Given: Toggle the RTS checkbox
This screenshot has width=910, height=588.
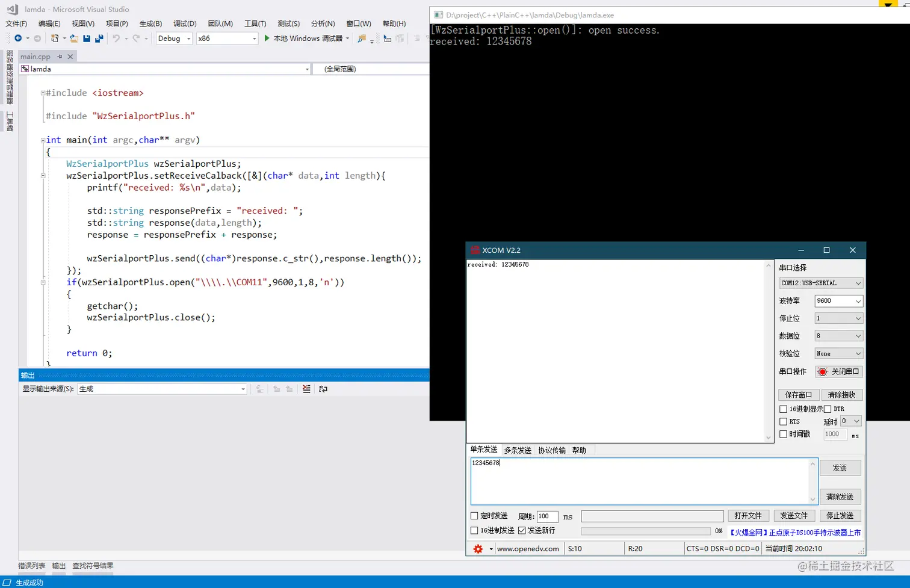Looking at the screenshot, I should 783,422.
